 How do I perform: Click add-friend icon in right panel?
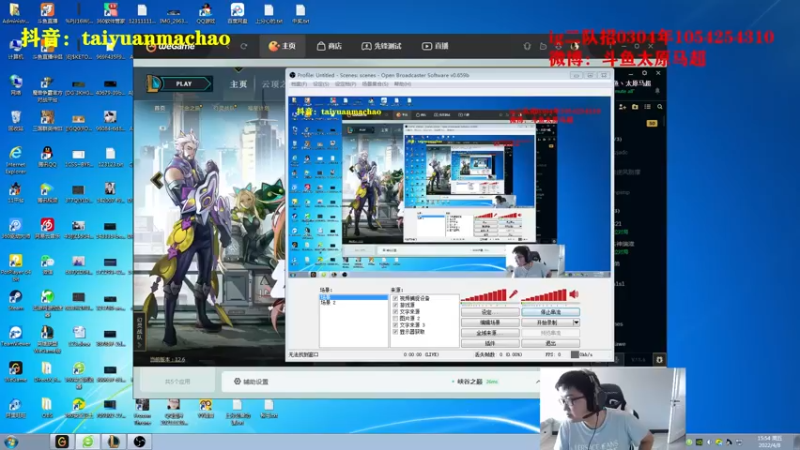click(622, 107)
